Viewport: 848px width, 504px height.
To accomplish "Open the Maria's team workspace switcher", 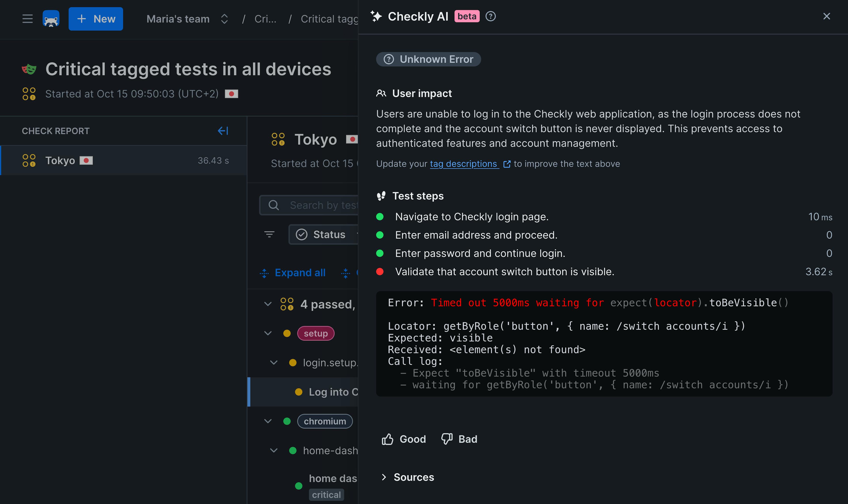I will click(x=185, y=19).
